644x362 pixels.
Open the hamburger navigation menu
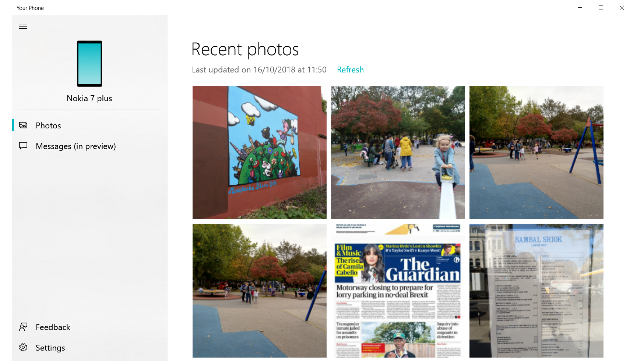(x=23, y=26)
